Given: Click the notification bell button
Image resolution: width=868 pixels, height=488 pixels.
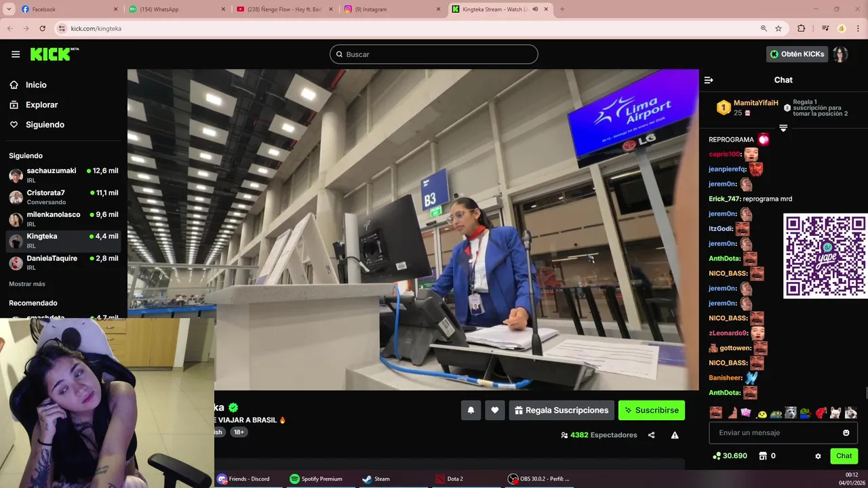Looking at the screenshot, I should [x=471, y=410].
